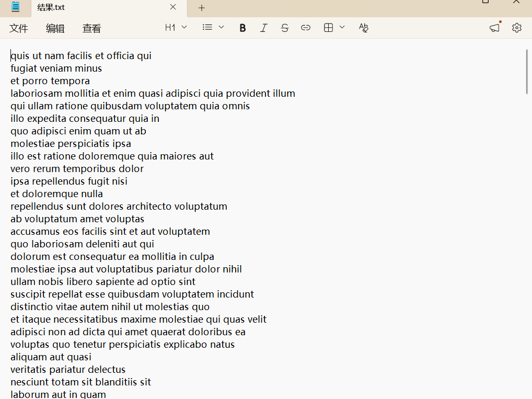Clear formatting with the eraser-A icon

363,28
